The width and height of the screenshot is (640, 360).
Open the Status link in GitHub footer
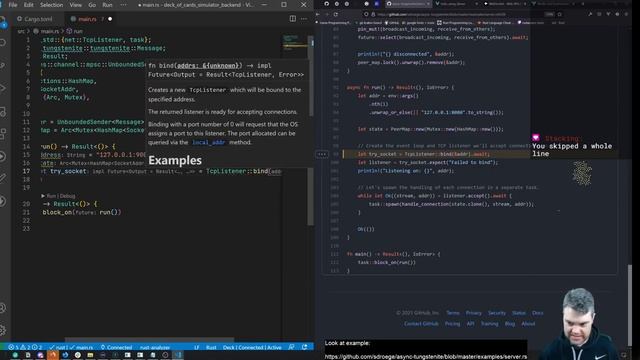tap(519, 313)
